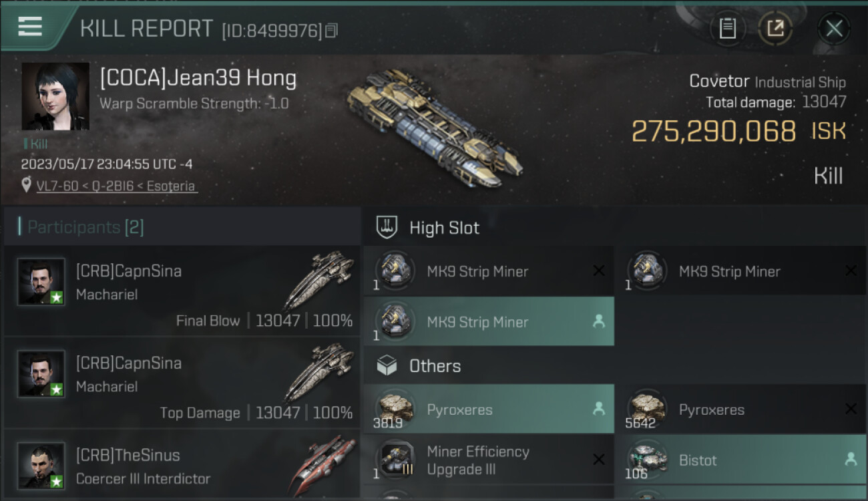Select the dropped MK9 Strip Miner item
This screenshot has width=868, height=501.
point(489,321)
